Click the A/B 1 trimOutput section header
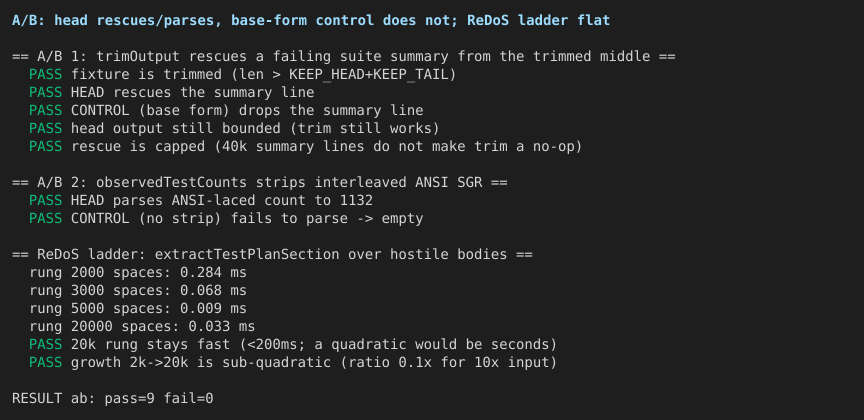Screen dimensions: 864x420 point(343,56)
